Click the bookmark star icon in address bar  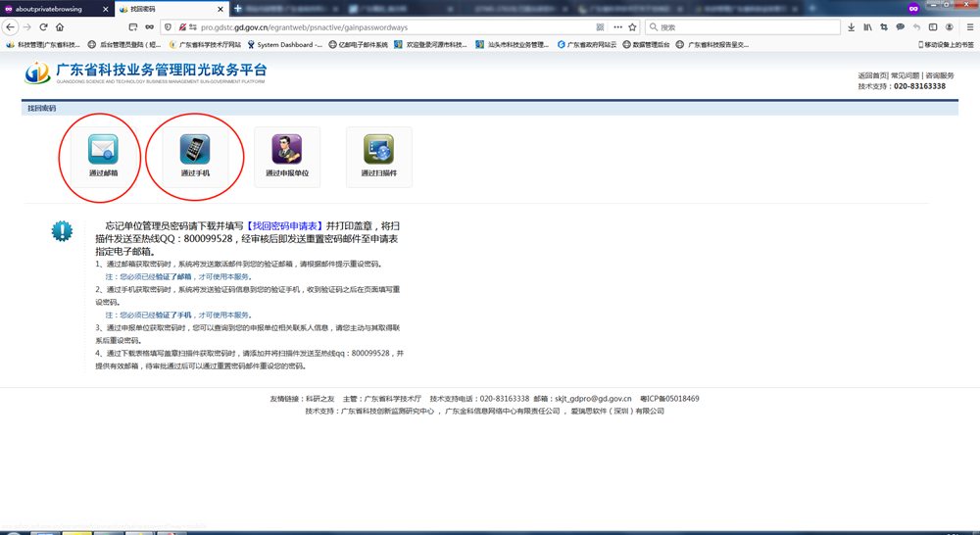click(632, 27)
